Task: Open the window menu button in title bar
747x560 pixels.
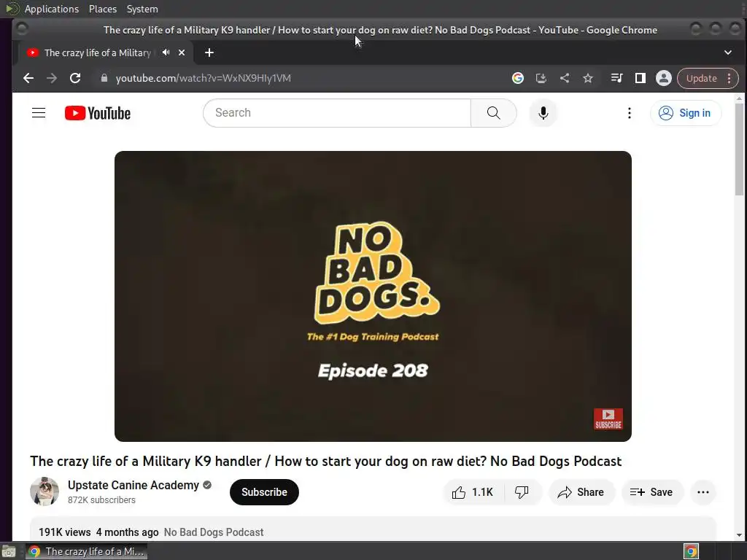Action: point(21,29)
